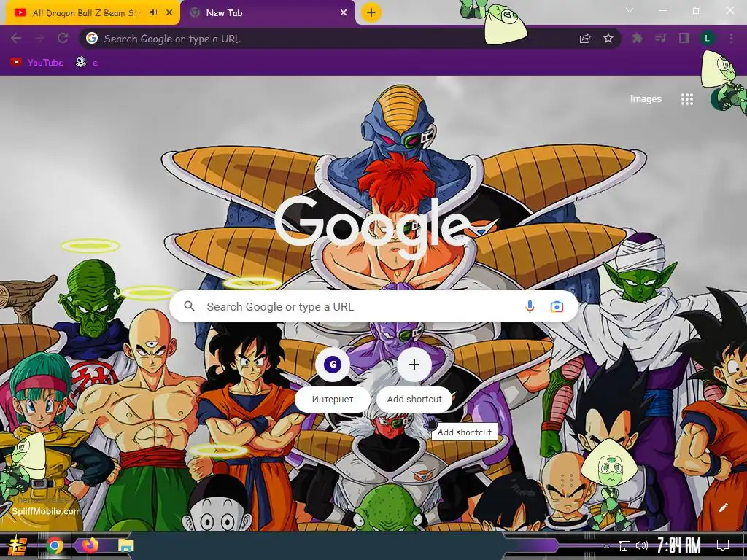Share this page icon in address bar

point(585,39)
